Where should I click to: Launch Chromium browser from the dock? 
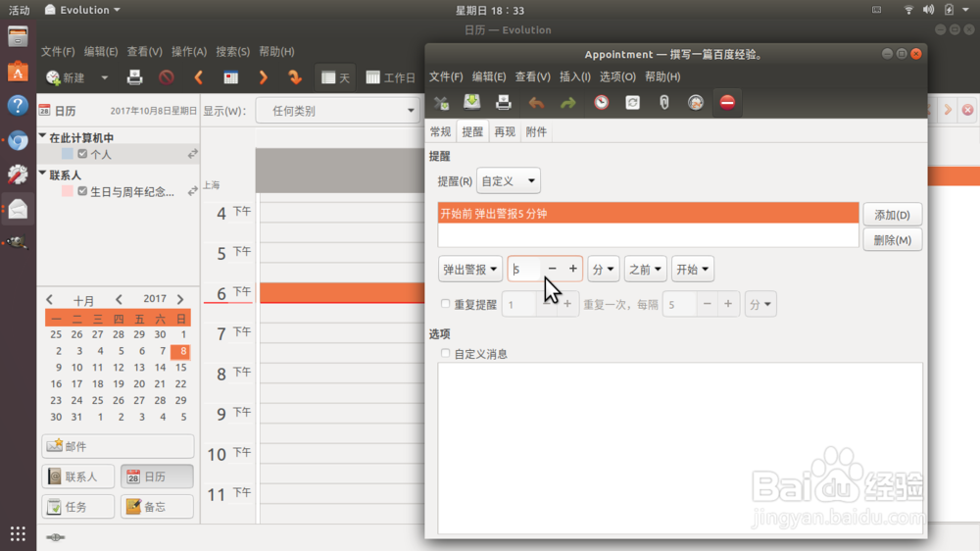click(18, 140)
